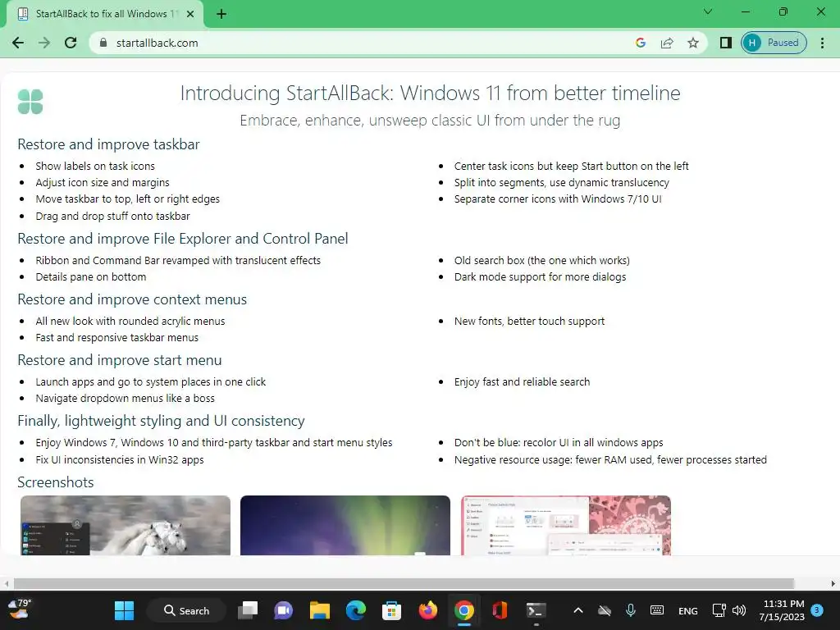This screenshot has height=630, width=840.
Task: Click the cloud sync tray icon
Action: [605, 610]
